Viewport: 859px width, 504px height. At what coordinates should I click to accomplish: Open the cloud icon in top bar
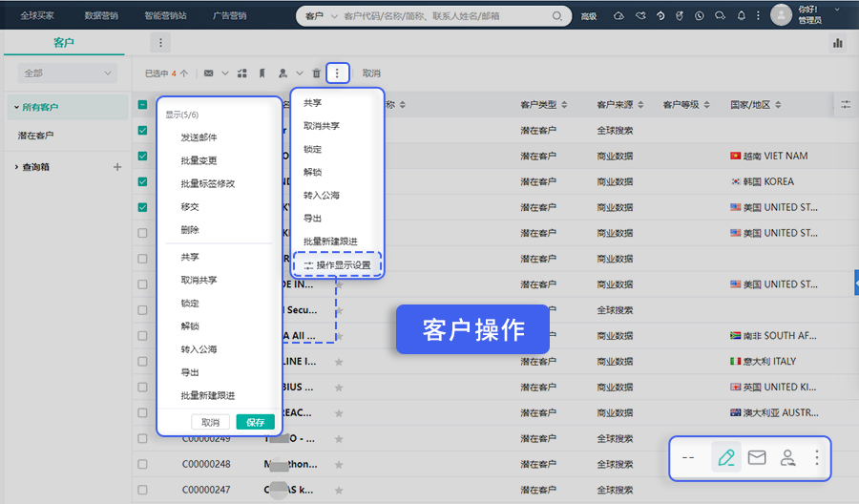(618, 16)
